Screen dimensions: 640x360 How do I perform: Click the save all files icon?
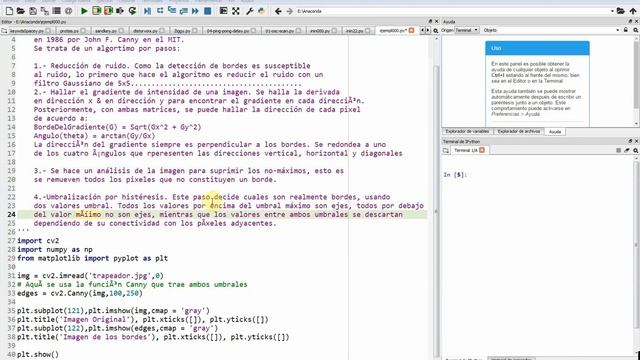coord(44,11)
